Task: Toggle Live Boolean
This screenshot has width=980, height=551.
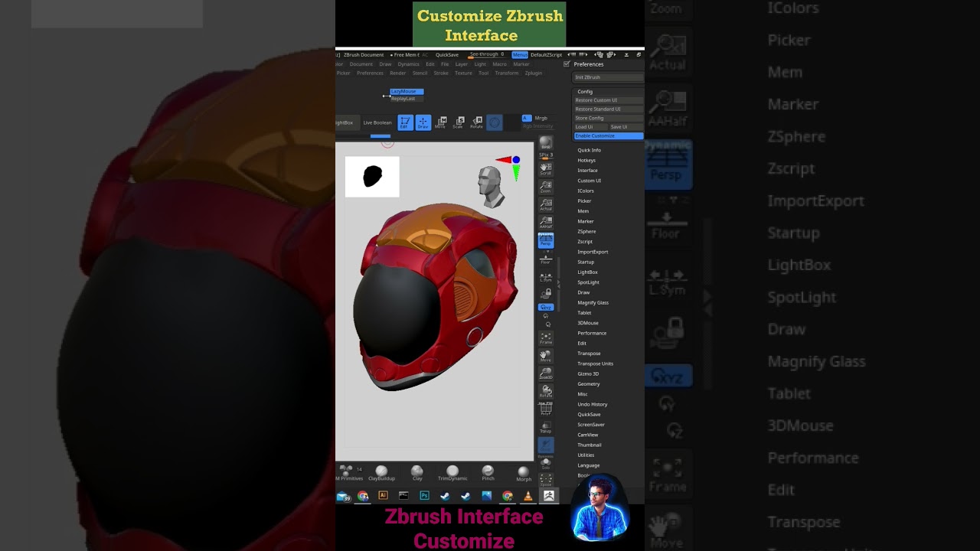Action: 377,122
